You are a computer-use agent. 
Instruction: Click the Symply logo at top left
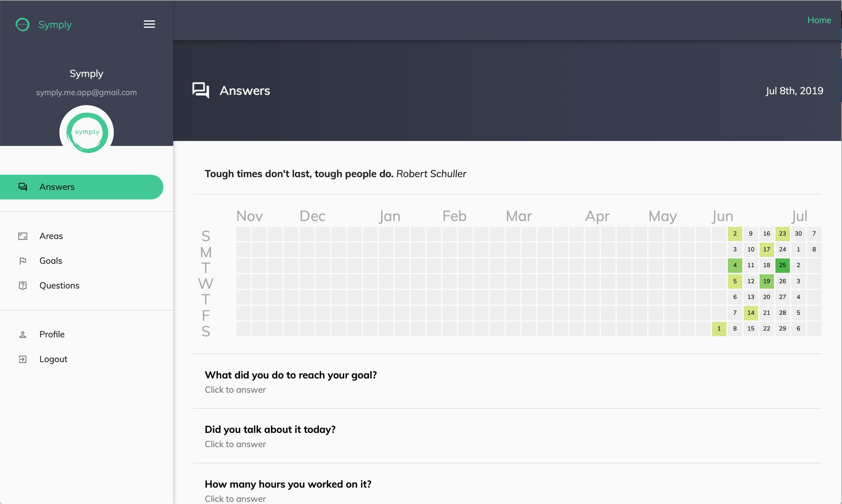click(x=22, y=24)
